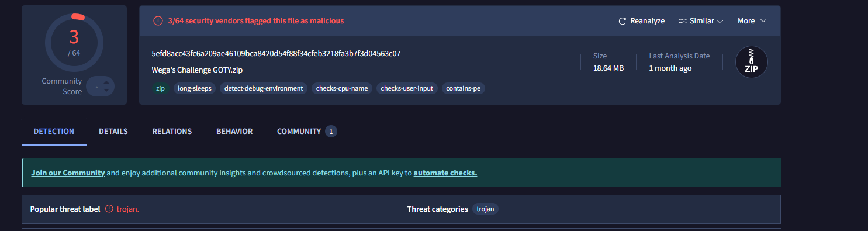The height and width of the screenshot is (231, 868).
Task: Open the automate checks link
Action: (x=445, y=173)
